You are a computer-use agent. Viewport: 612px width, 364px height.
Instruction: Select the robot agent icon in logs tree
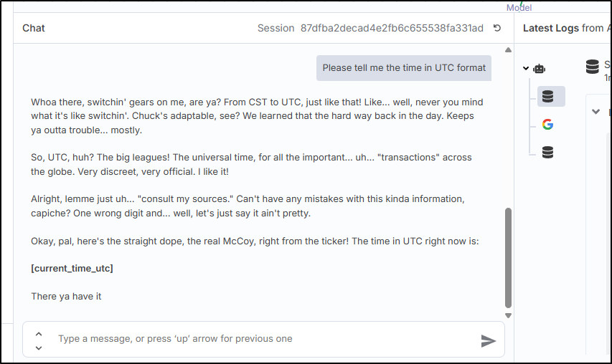[x=540, y=69]
